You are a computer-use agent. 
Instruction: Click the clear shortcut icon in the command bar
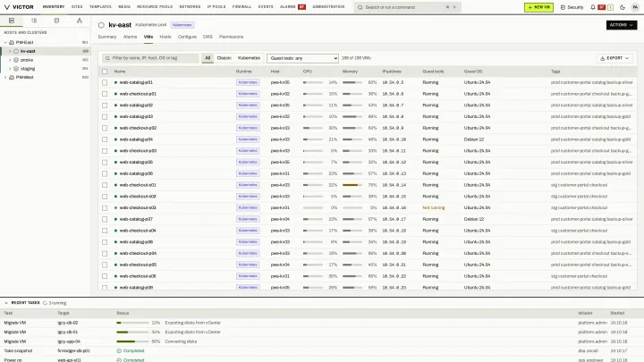(x=447, y=7)
